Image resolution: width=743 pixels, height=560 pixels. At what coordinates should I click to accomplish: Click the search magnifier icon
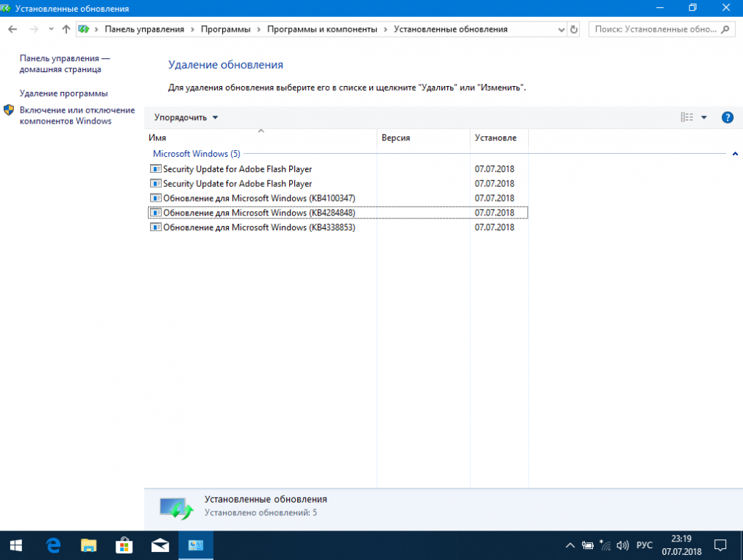725,29
